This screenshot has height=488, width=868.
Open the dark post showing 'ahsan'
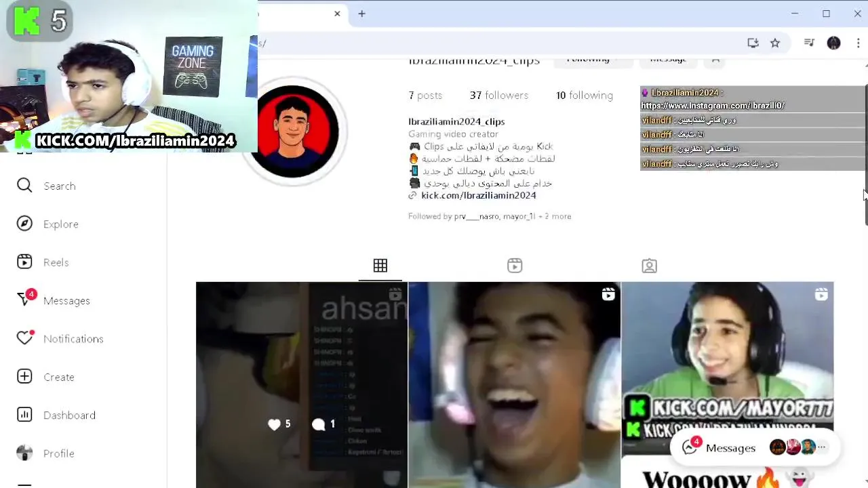(302, 384)
